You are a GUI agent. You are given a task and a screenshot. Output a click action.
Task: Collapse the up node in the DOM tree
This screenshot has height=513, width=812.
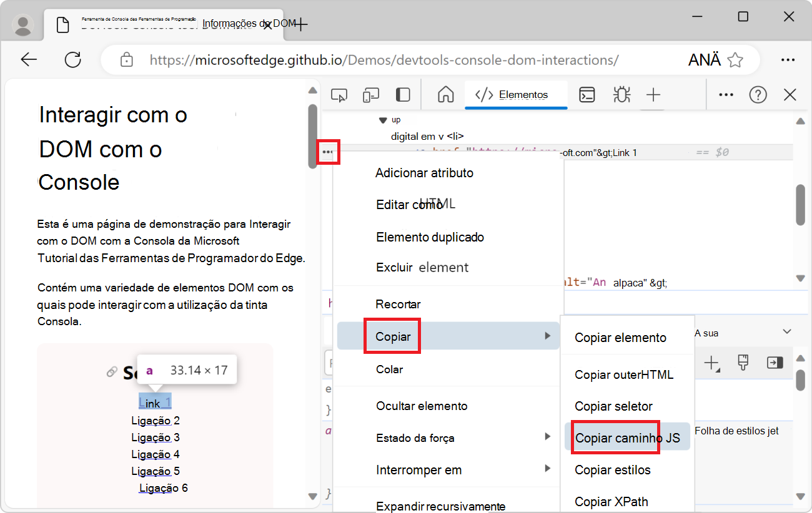[382, 119]
